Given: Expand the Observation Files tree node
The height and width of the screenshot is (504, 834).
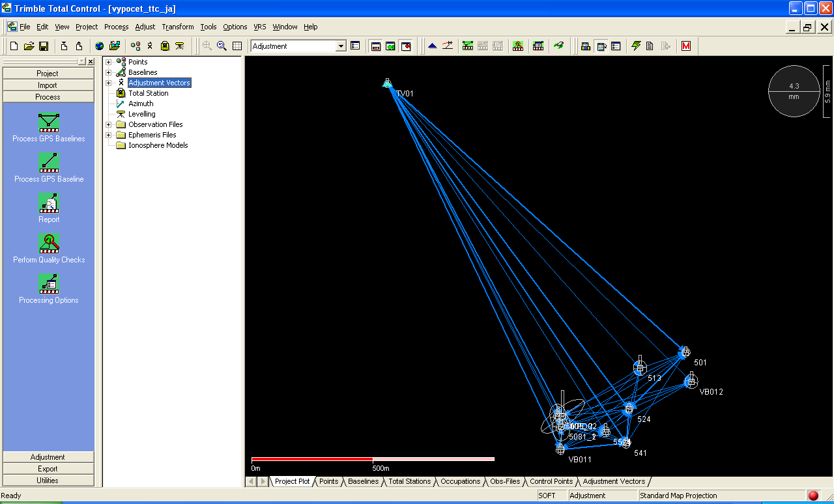Looking at the screenshot, I should click(109, 124).
